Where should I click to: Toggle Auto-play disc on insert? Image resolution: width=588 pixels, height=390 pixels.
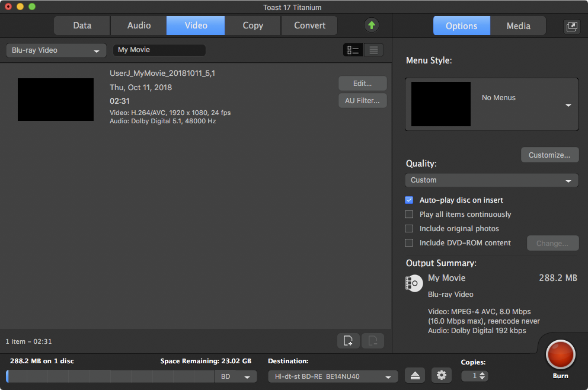pyautogui.click(x=409, y=200)
